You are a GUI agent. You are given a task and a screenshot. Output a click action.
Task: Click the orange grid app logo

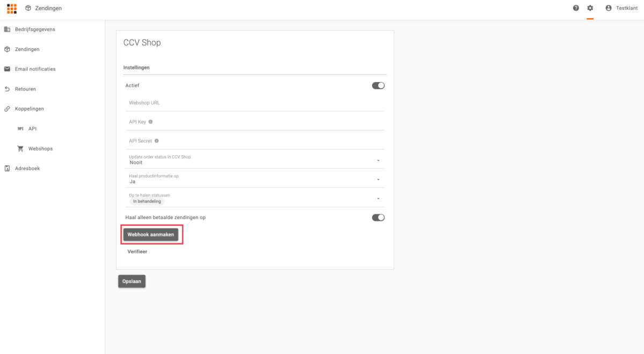[12, 8]
